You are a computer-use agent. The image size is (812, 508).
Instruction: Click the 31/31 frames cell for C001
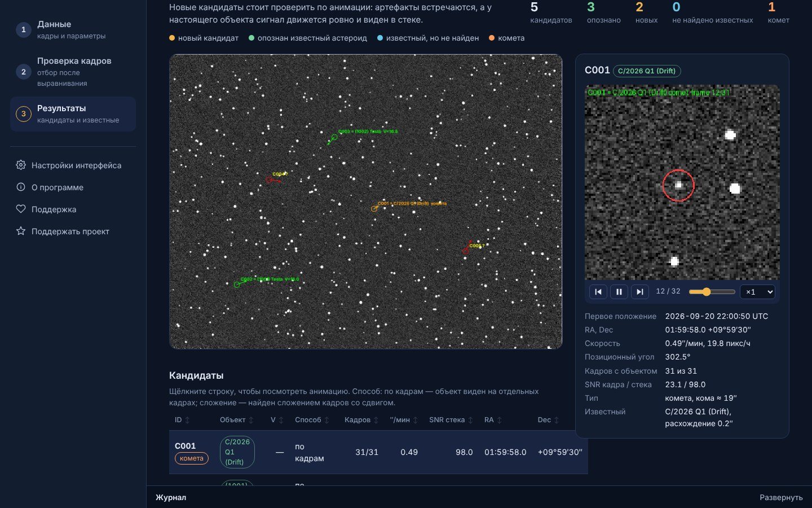coord(367,452)
